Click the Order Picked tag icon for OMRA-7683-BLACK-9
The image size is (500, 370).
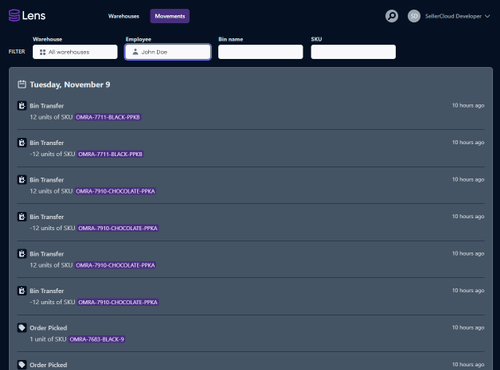pyautogui.click(x=22, y=328)
